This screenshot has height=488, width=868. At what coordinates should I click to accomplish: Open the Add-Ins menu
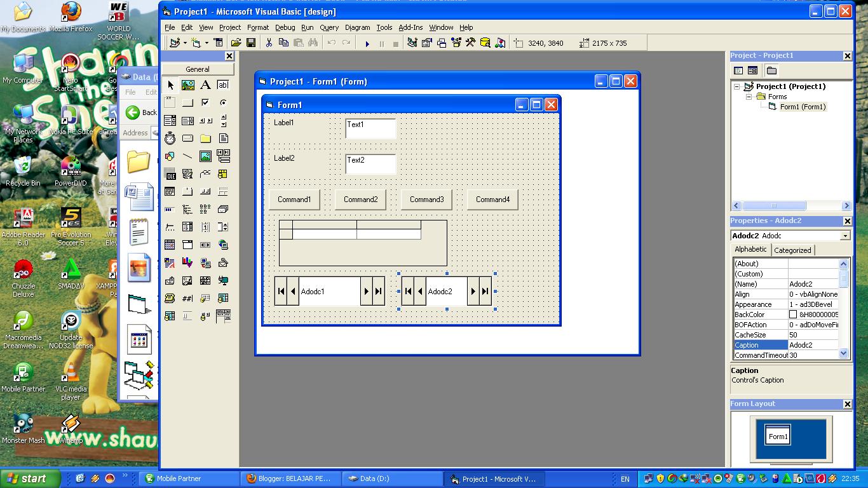click(x=411, y=27)
